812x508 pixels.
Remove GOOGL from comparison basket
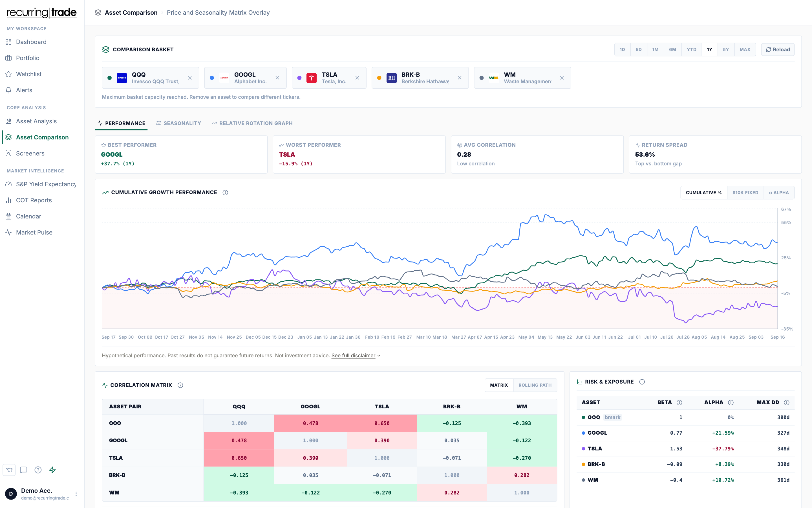(x=277, y=78)
